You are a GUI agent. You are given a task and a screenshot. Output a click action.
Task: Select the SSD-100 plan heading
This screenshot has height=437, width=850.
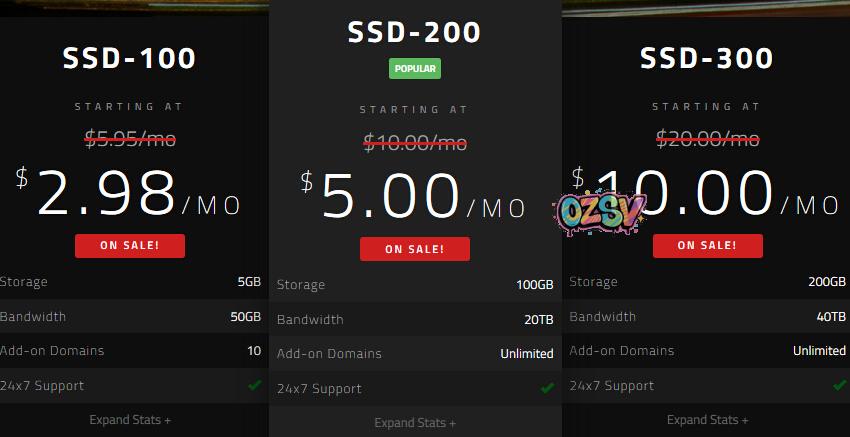[130, 58]
